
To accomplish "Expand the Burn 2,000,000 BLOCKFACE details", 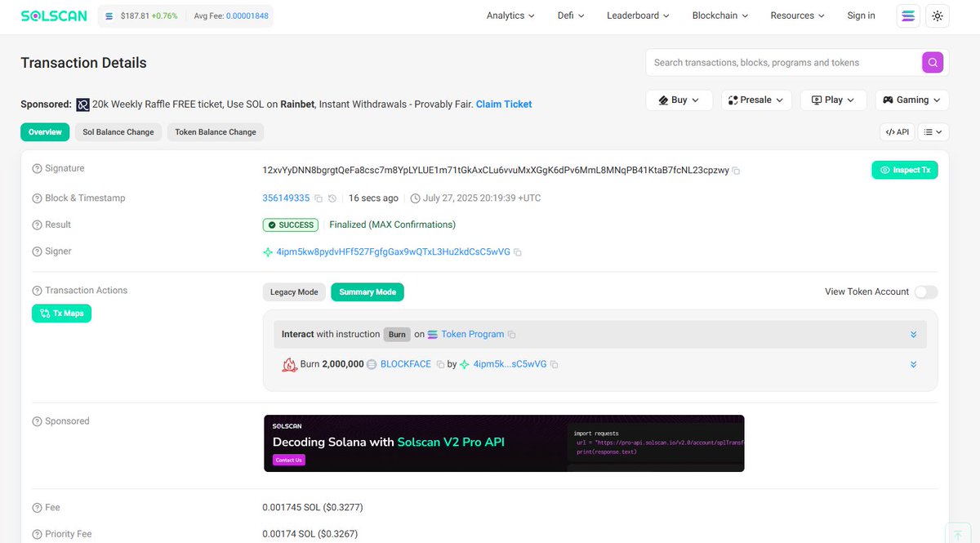I will 913,364.
